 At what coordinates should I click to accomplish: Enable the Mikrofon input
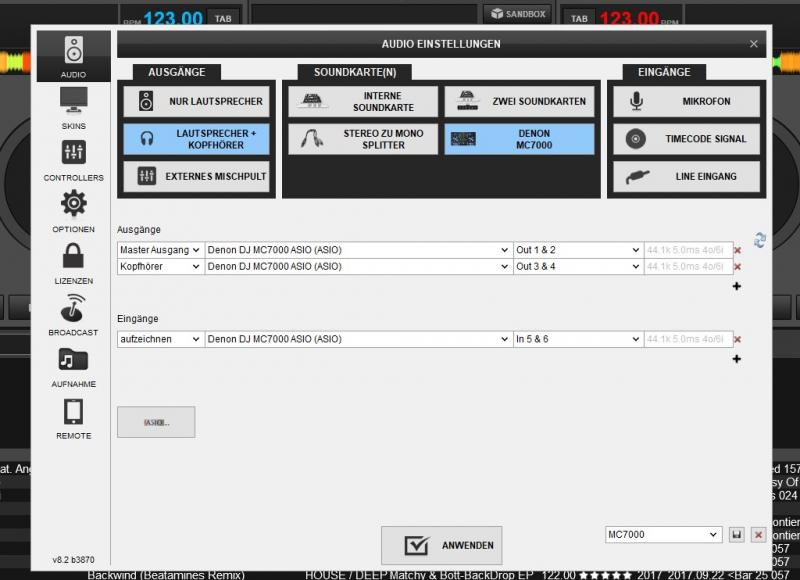(686, 101)
